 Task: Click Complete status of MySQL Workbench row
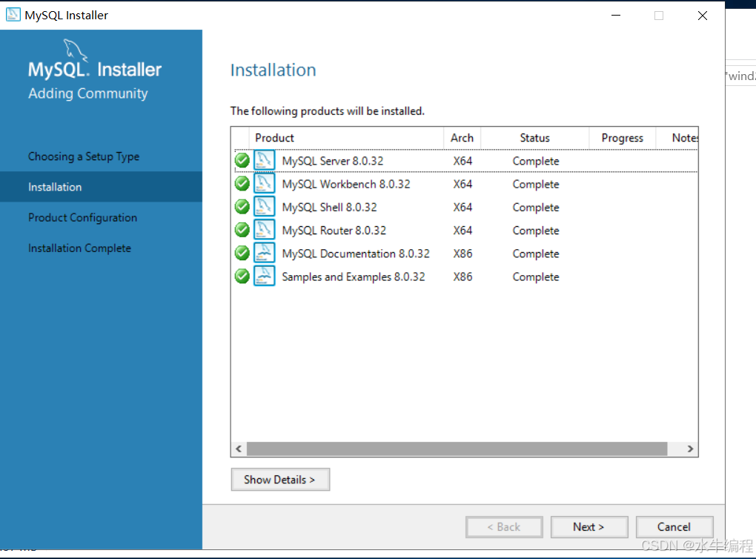point(536,185)
